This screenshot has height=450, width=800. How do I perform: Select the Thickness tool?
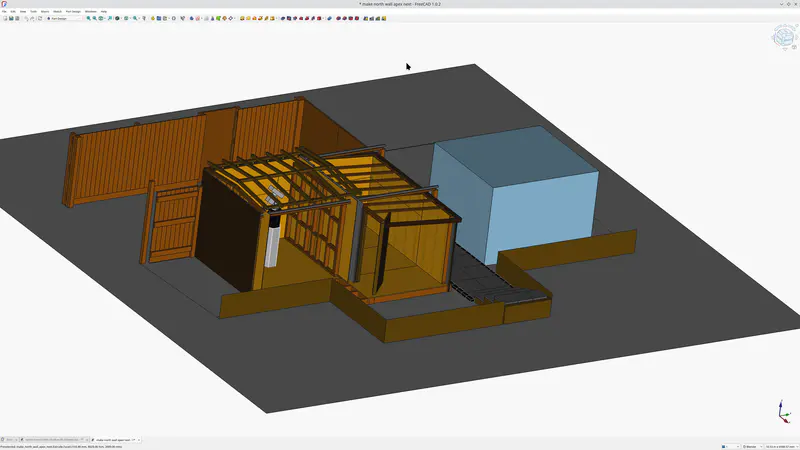(357, 18)
